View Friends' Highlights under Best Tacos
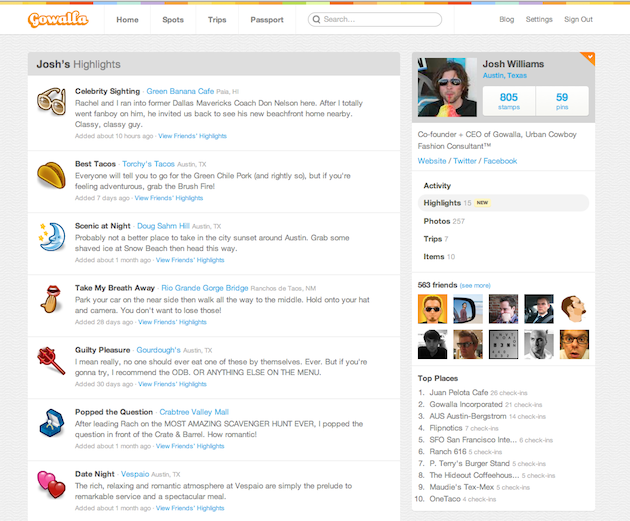Viewport: 630px width, 521px height. coord(169,198)
